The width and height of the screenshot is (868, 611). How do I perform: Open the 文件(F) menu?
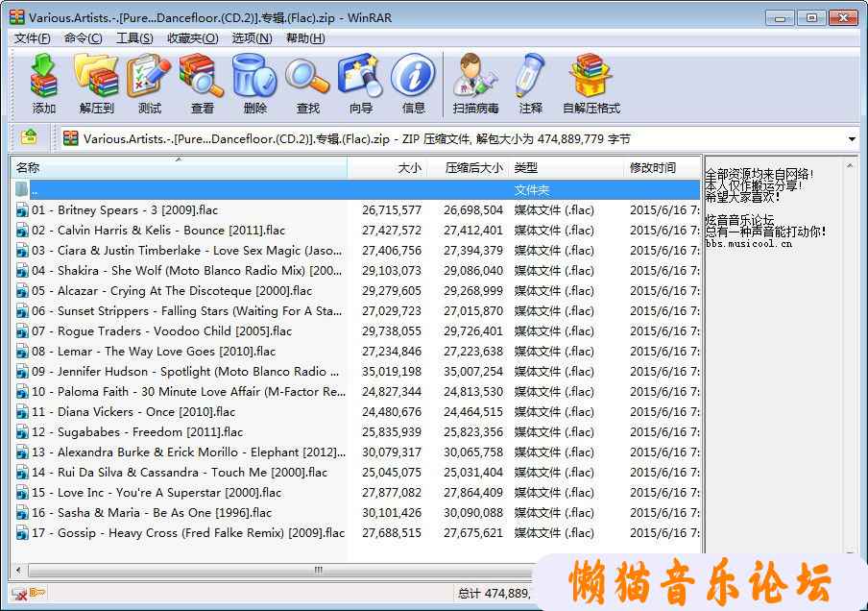[32, 38]
